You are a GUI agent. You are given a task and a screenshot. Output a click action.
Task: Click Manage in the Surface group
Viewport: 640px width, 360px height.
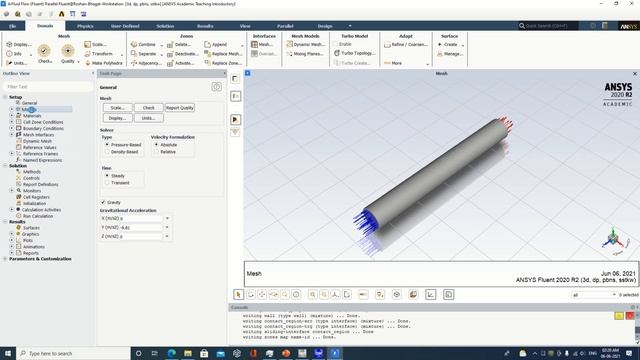click(x=450, y=53)
